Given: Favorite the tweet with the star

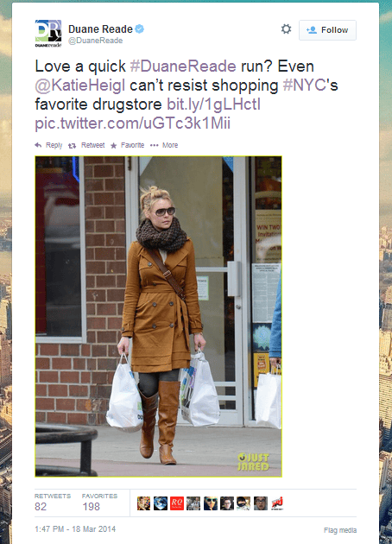Looking at the screenshot, I should click(x=127, y=145).
